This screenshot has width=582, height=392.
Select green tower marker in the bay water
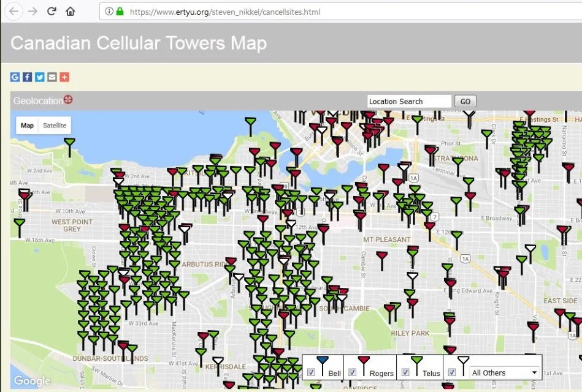point(251,126)
